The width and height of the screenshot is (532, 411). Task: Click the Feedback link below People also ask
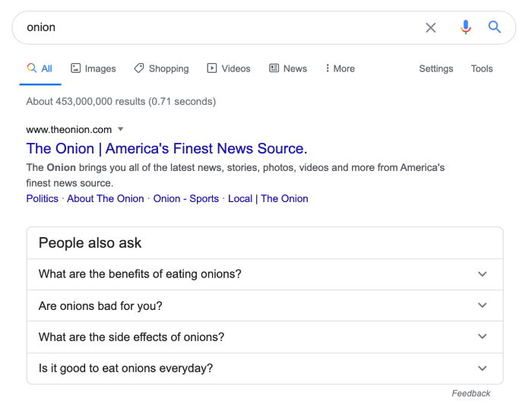point(471,394)
